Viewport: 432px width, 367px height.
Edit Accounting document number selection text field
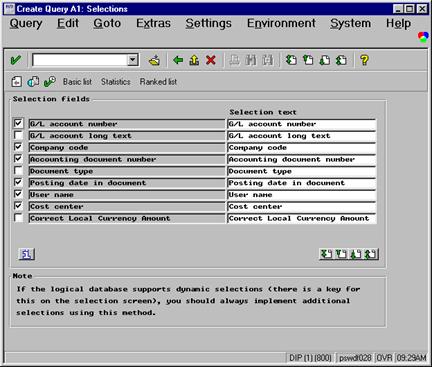click(302, 159)
